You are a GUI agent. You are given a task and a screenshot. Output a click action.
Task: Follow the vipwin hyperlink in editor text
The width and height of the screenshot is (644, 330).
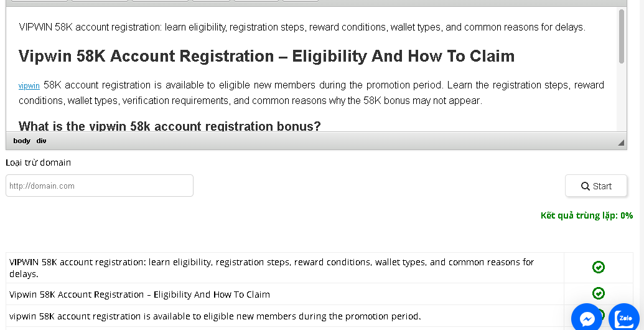(29, 85)
